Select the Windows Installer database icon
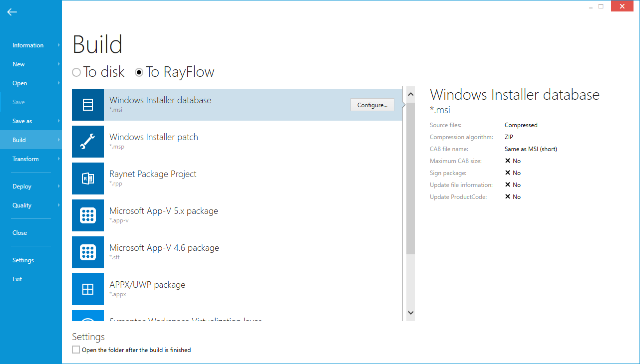 [88, 105]
